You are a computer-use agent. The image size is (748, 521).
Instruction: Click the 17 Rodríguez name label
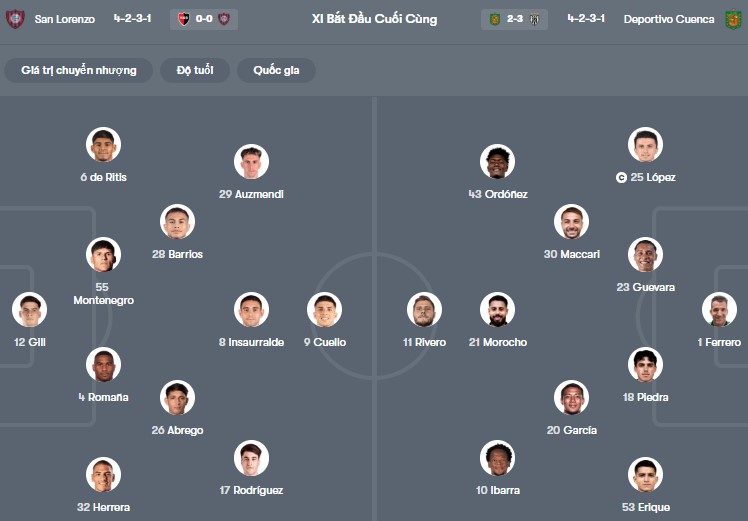coord(251,490)
